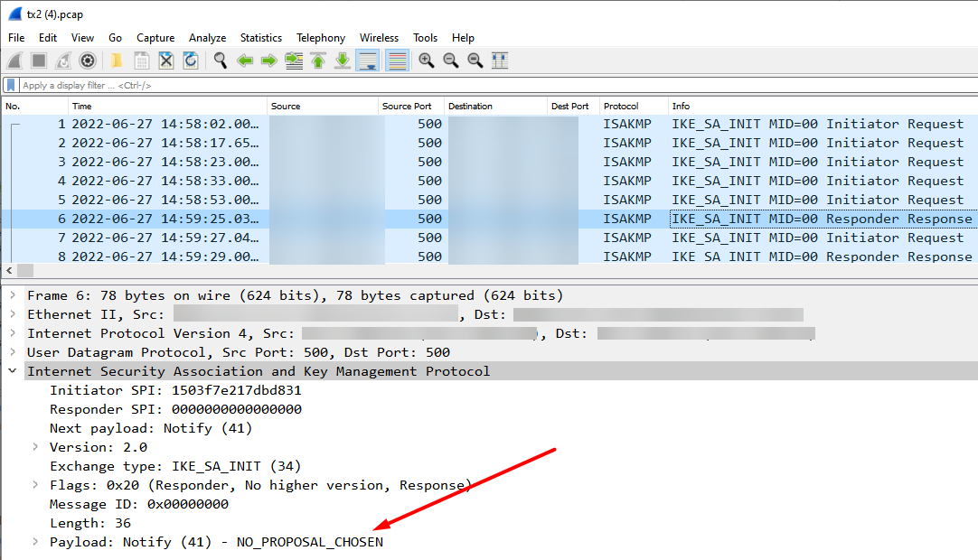Zoom in on the packet list
The height and width of the screenshot is (560, 978).
click(427, 60)
